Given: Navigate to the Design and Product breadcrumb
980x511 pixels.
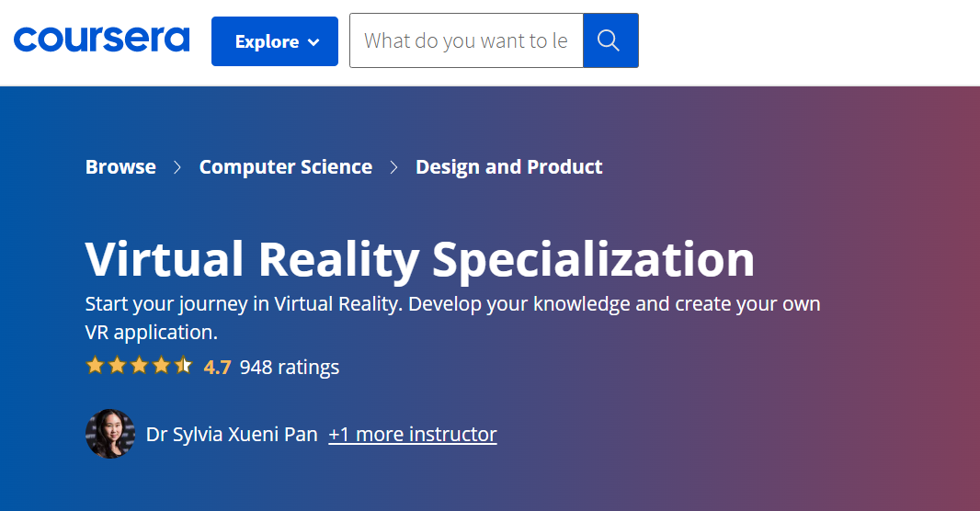Looking at the screenshot, I should [x=508, y=167].
